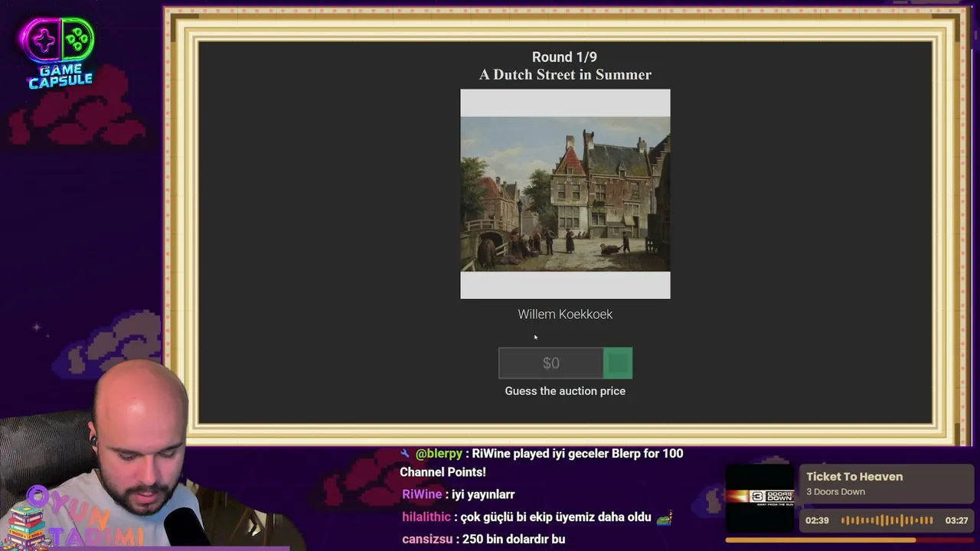
Task: Click the chat message "250 bin dolardır bu"
Action: click(x=514, y=540)
